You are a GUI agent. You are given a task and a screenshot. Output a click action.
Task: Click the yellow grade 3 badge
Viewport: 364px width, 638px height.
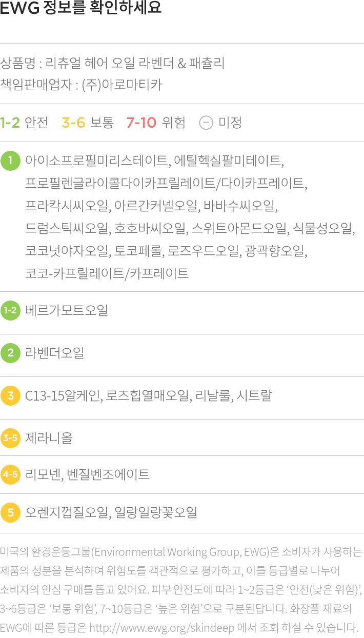pos(10,396)
